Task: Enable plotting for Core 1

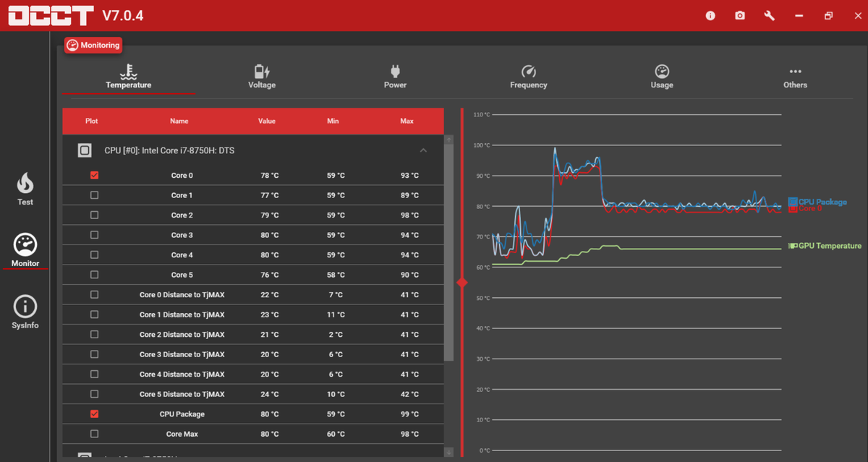Action: 94,195
